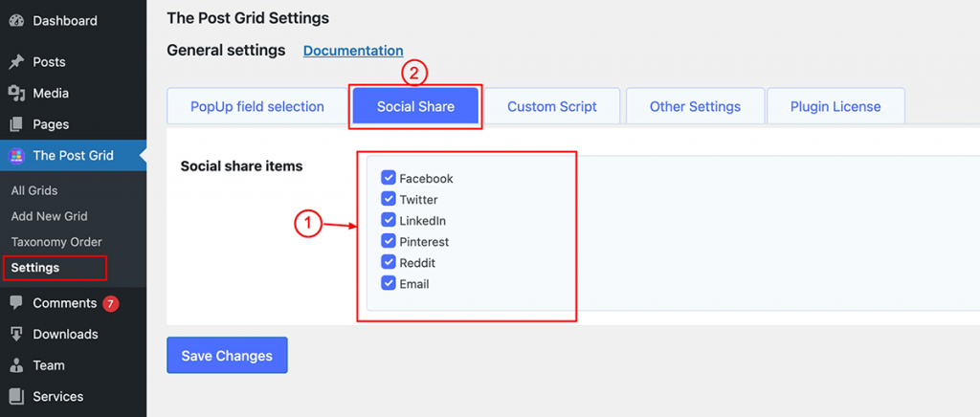Screen dimensions: 980x417
Task: Select the Plugin License tab
Action: [835, 106]
